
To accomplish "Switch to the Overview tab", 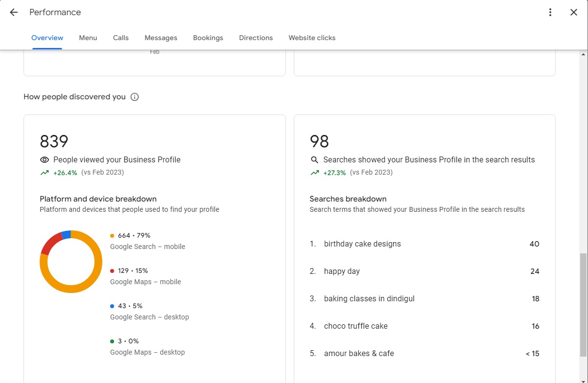I will [x=47, y=38].
